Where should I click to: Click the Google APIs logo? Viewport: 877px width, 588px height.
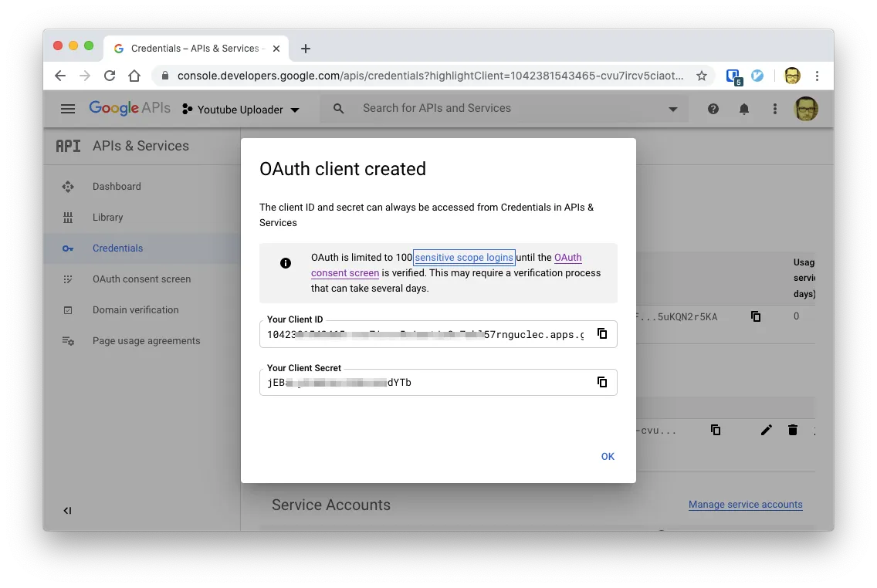pos(129,109)
